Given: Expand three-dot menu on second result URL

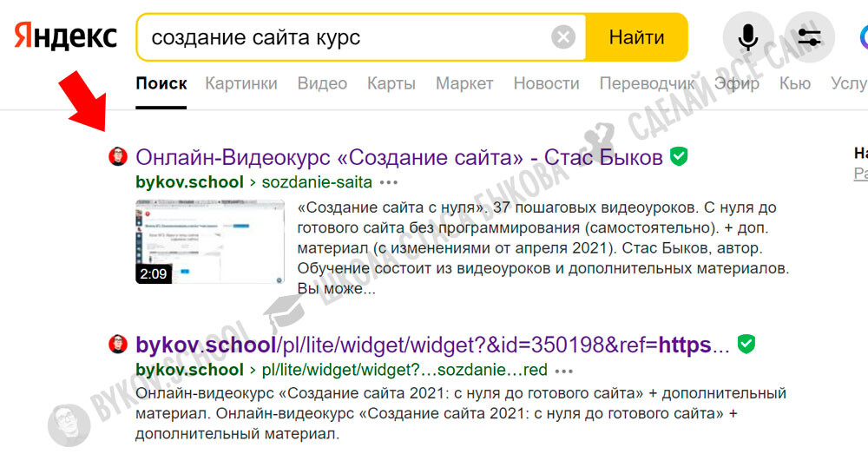Looking at the screenshot, I should pos(564,371).
